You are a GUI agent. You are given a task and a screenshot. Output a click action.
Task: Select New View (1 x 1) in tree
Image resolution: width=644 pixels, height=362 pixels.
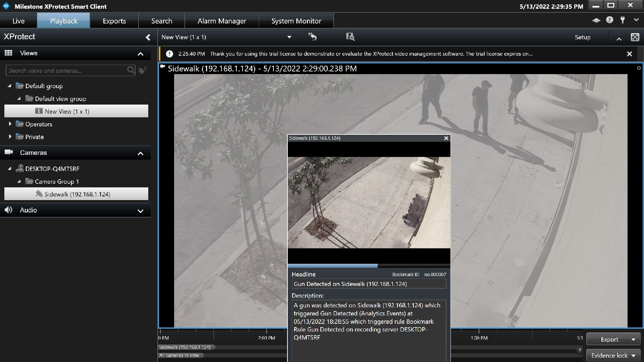(x=76, y=111)
